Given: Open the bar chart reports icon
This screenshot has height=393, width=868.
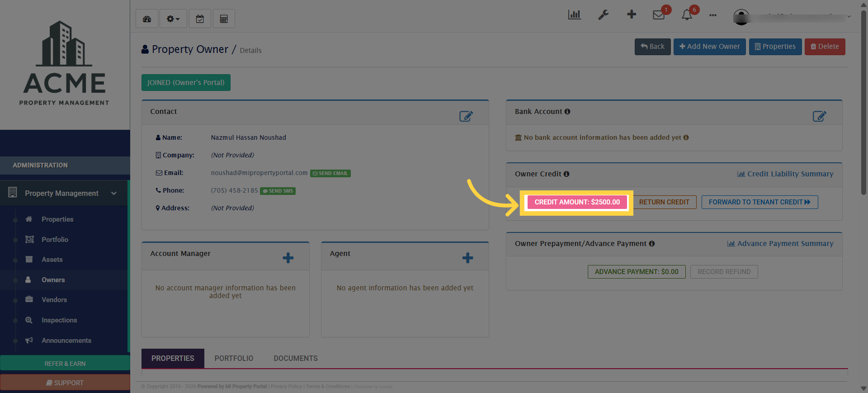Looking at the screenshot, I should point(575,15).
